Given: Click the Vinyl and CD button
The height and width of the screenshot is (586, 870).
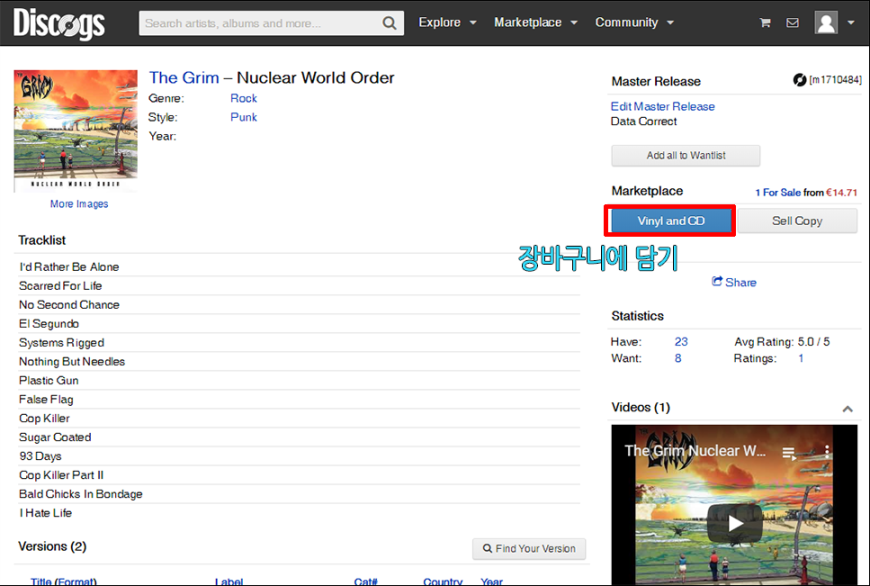Looking at the screenshot, I should pyautogui.click(x=671, y=221).
